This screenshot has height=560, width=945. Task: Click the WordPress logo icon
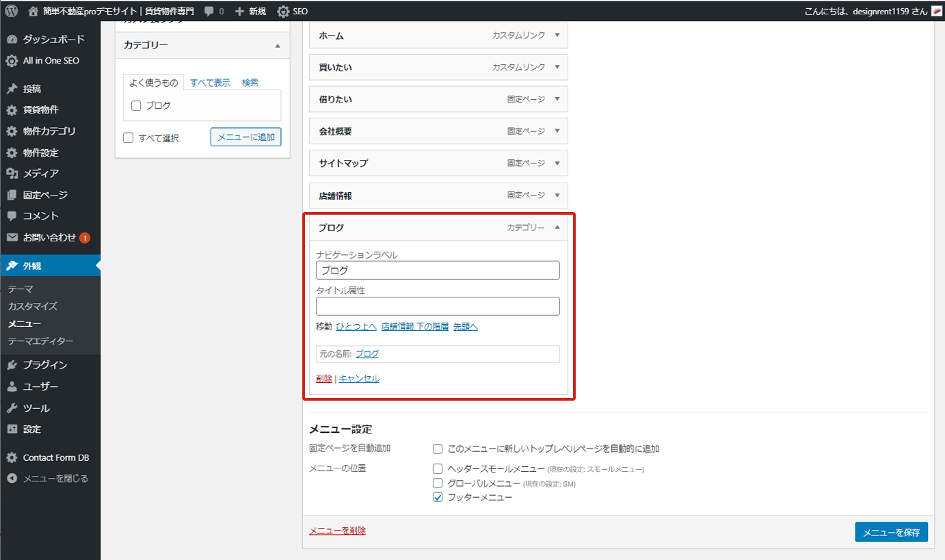coord(11,11)
